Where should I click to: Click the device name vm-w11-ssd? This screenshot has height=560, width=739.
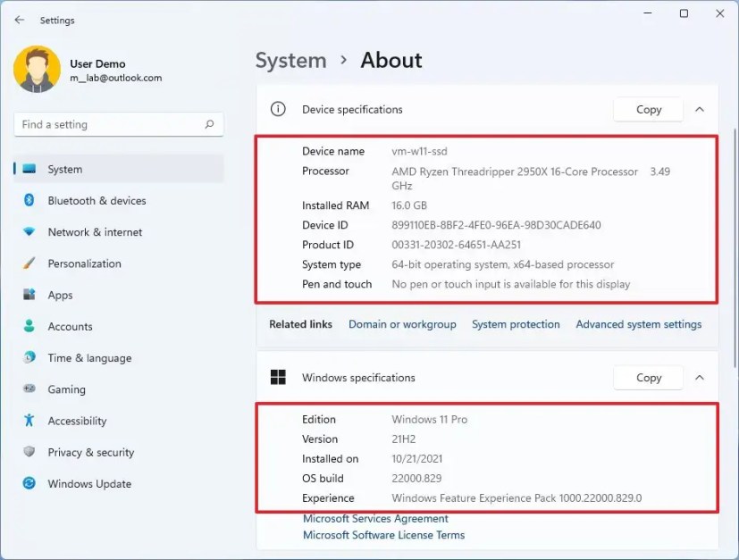coord(419,151)
